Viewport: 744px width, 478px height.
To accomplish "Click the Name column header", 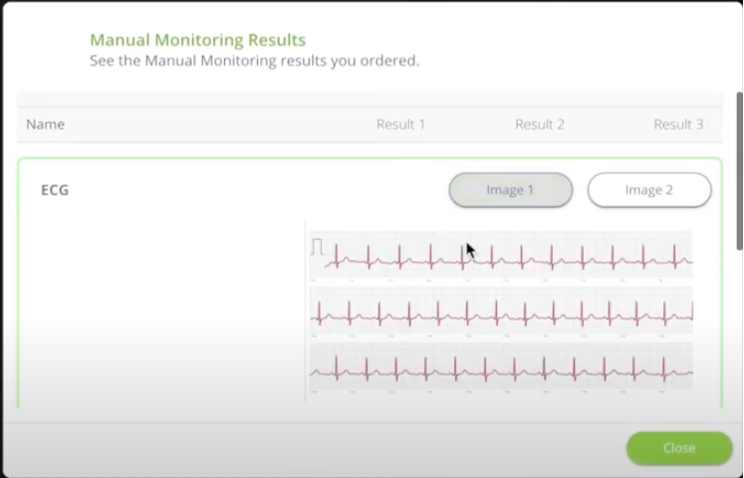I will 46,124.
